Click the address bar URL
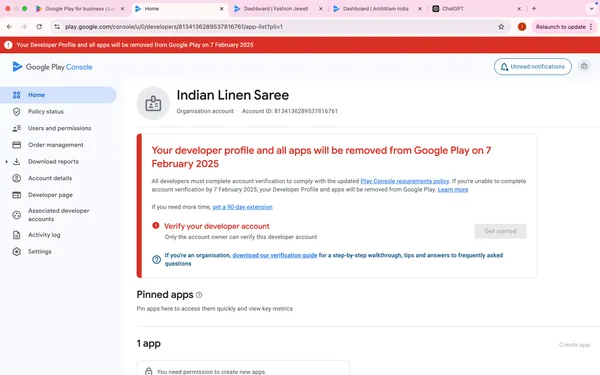The height and width of the screenshot is (375, 600). click(174, 27)
